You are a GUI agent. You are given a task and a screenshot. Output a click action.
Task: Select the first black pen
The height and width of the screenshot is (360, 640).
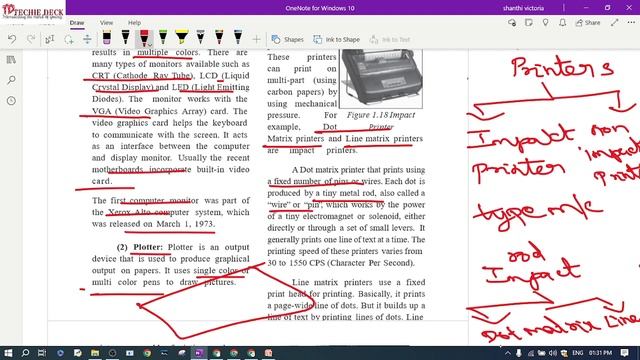click(x=125, y=38)
